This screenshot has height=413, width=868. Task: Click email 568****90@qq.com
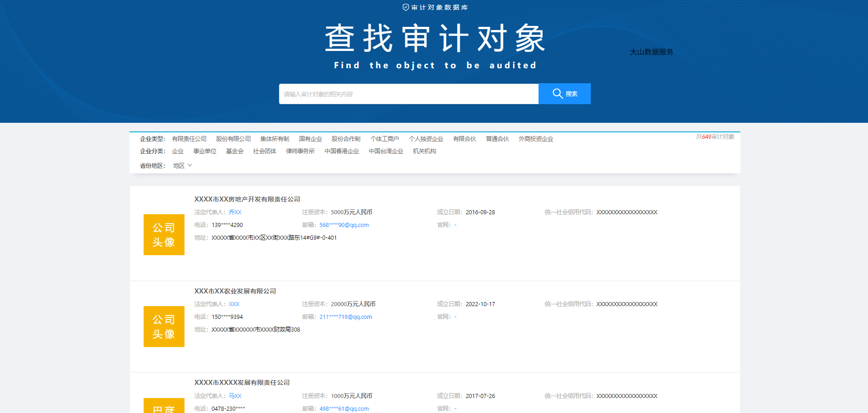pyautogui.click(x=344, y=225)
